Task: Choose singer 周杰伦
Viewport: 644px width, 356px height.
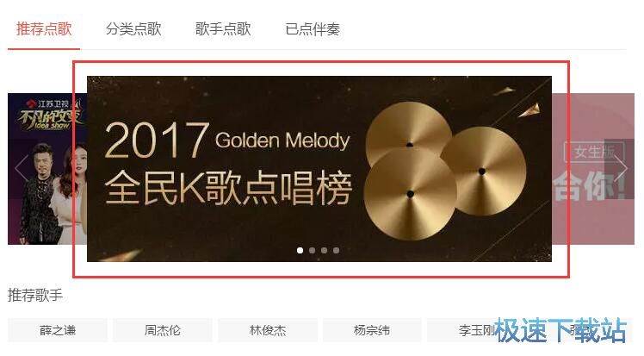Action: [x=163, y=330]
